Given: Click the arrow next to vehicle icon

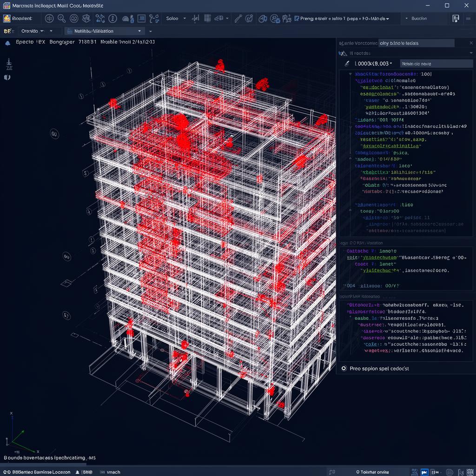Looking at the screenshot, I should [227, 19].
